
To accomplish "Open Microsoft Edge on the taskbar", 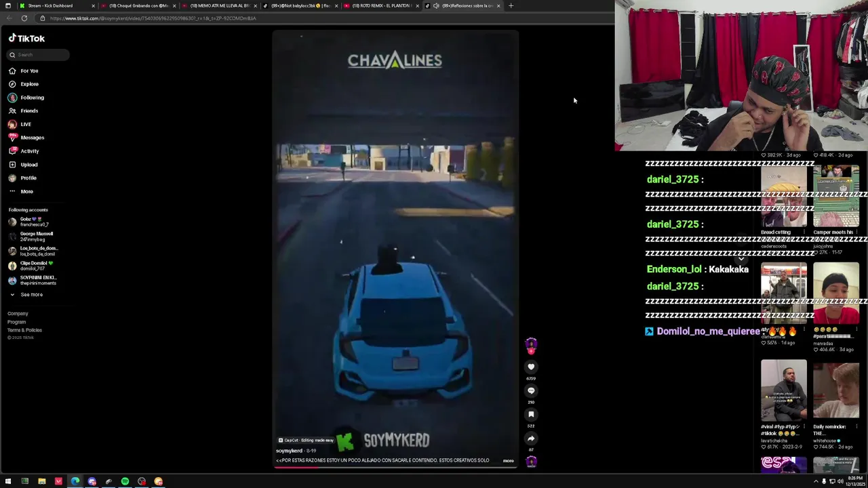I will click(x=75, y=481).
